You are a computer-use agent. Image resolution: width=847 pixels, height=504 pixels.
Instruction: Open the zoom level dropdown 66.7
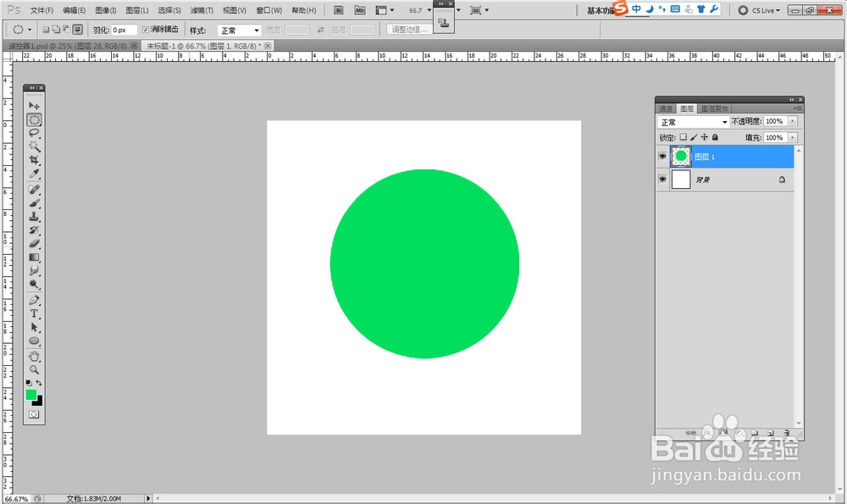tap(429, 10)
